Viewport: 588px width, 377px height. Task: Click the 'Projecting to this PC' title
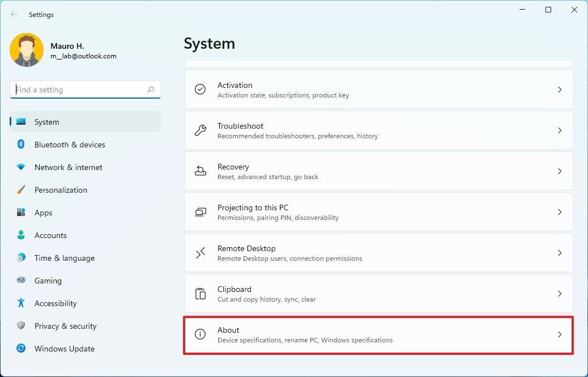(253, 207)
